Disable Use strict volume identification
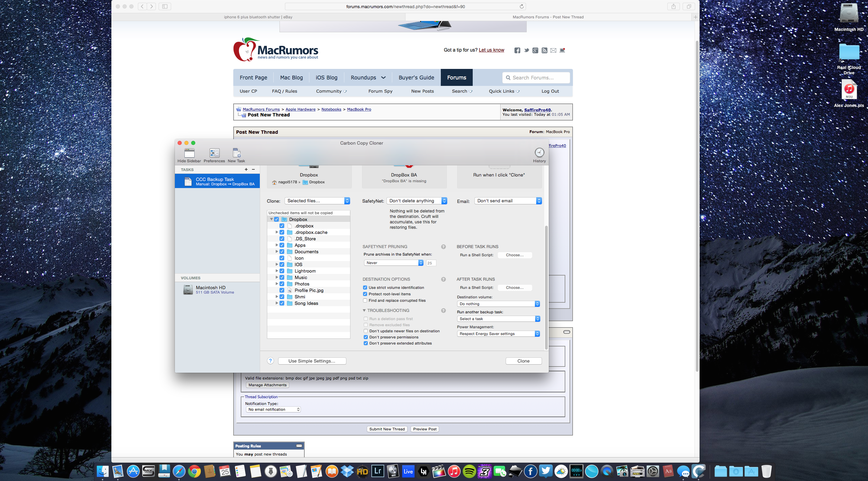Viewport: 868px width, 481px height. pos(365,288)
